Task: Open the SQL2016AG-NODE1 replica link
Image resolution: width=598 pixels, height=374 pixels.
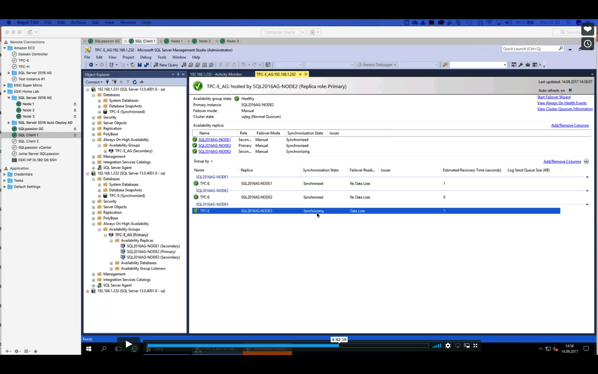Action: tap(214, 140)
